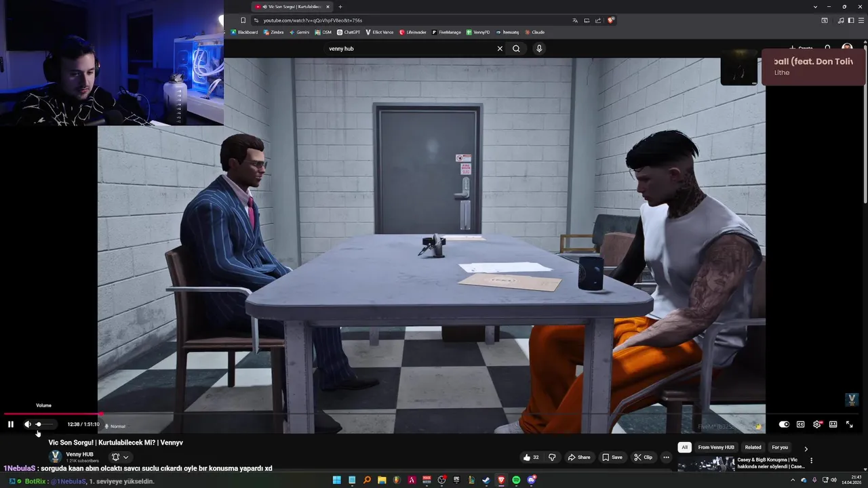Open the Blackboard bookmark
This screenshot has height=488, width=868.
pyautogui.click(x=245, y=32)
